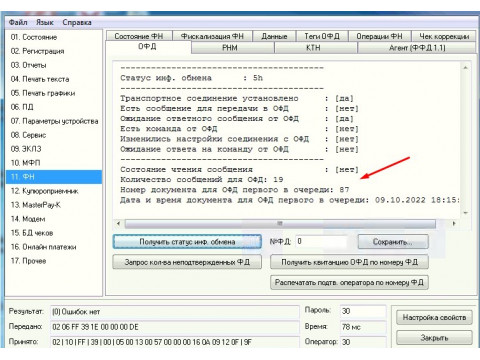Click the Транспортное соединение установлено line
480x360 pixels.
pyautogui.click(x=237, y=98)
